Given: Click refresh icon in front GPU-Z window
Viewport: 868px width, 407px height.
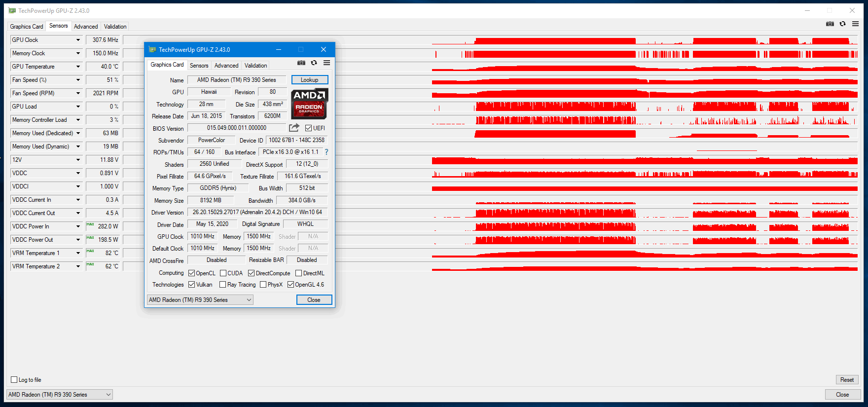Looking at the screenshot, I should (x=314, y=63).
